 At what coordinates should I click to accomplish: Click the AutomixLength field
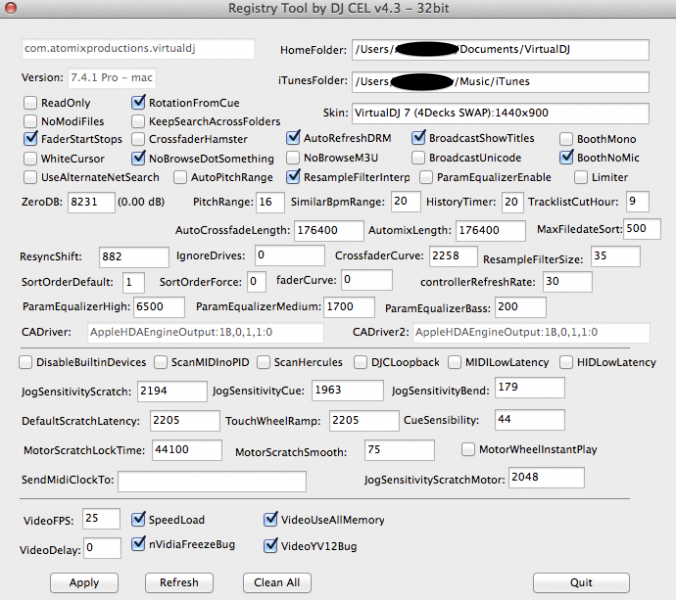(x=491, y=230)
